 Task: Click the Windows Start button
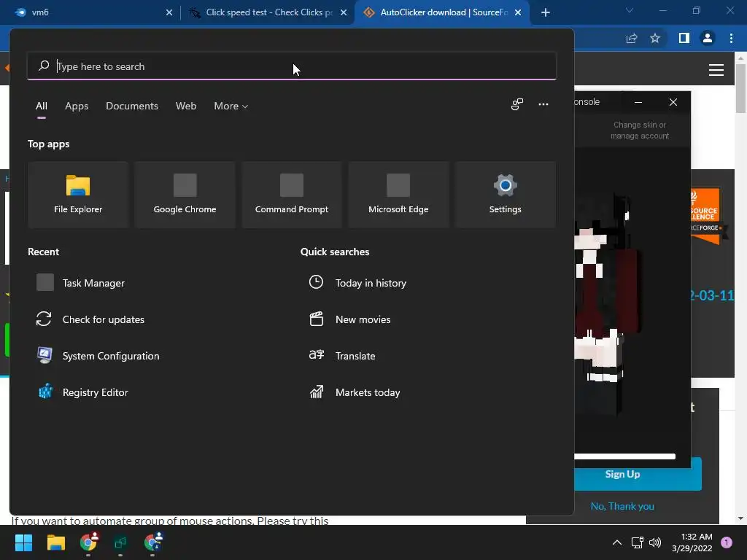click(x=23, y=542)
